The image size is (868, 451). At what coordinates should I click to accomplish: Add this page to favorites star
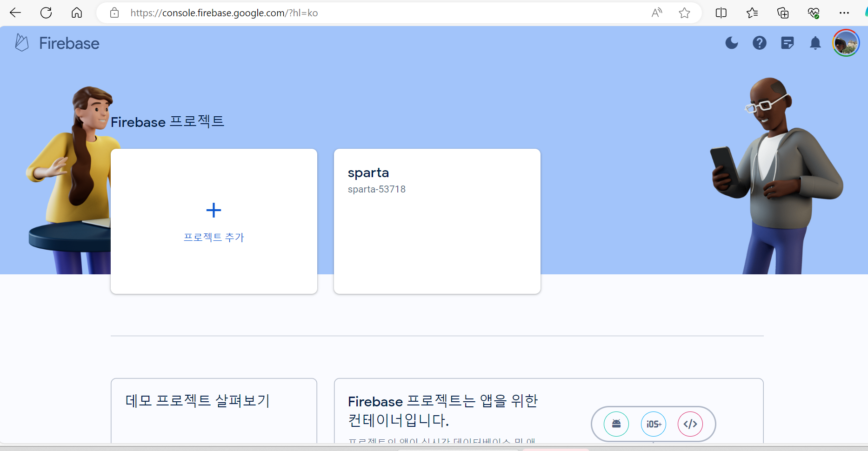click(684, 13)
